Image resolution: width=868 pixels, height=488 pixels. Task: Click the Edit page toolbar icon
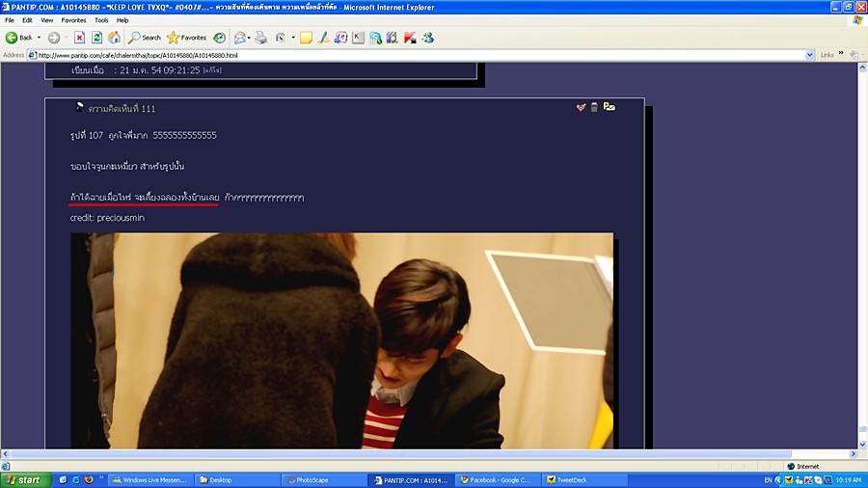[x=281, y=38]
